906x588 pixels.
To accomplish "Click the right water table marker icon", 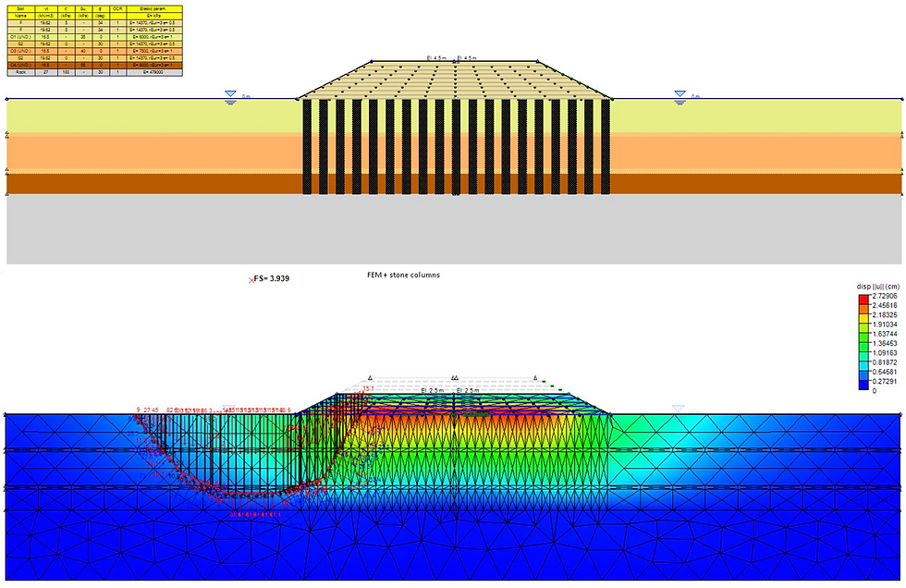I will tap(680, 96).
